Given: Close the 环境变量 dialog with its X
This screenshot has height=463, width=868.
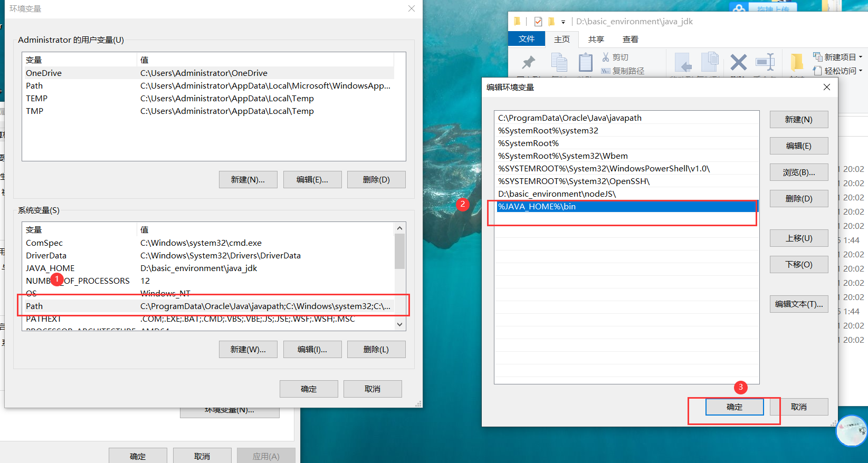Looking at the screenshot, I should coord(412,8).
